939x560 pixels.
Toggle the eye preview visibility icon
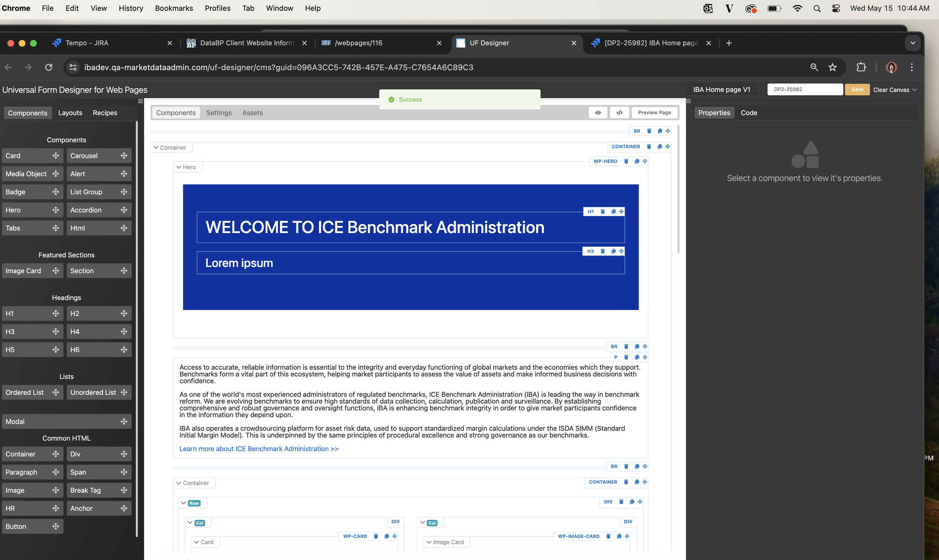(598, 113)
